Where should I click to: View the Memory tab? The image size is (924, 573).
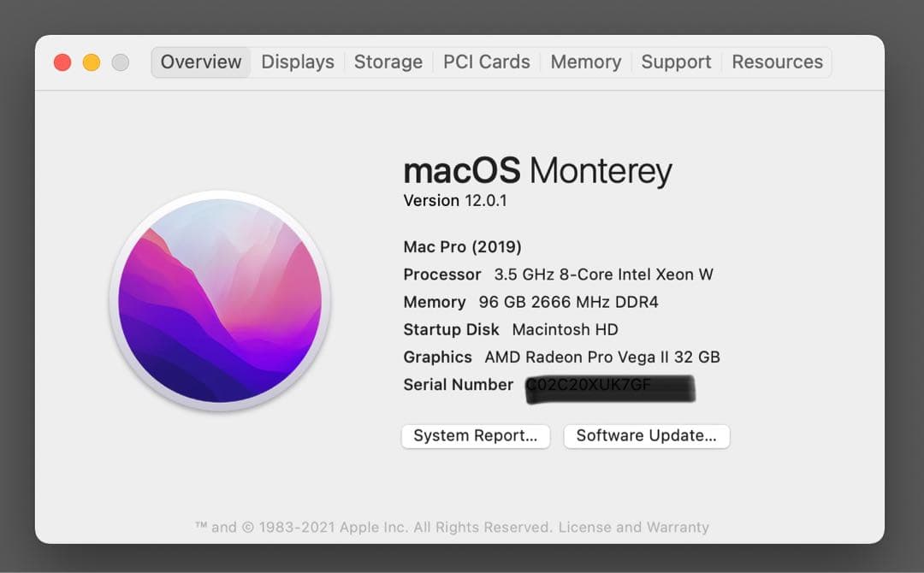pos(585,62)
